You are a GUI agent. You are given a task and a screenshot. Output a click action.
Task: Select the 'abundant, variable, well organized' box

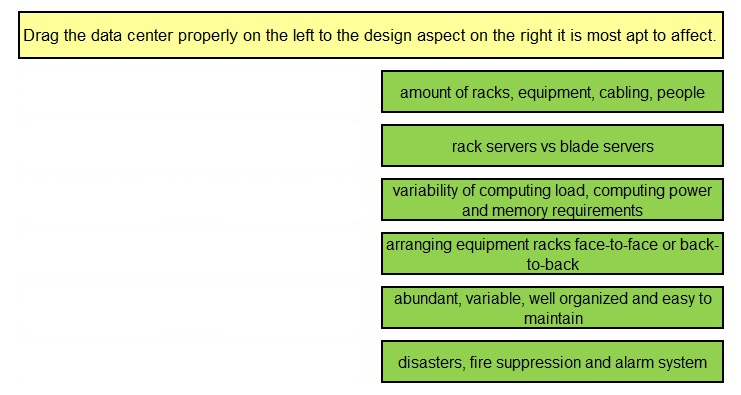(x=552, y=307)
